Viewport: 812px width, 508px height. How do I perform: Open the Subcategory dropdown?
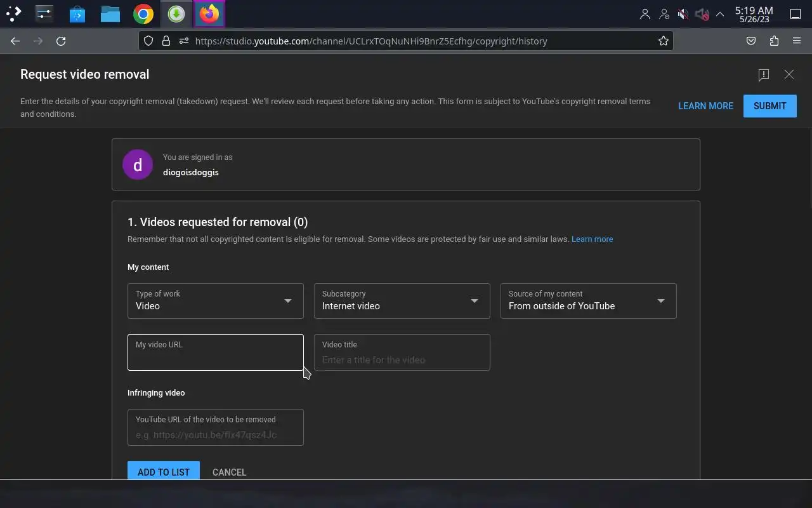[x=402, y=301]
